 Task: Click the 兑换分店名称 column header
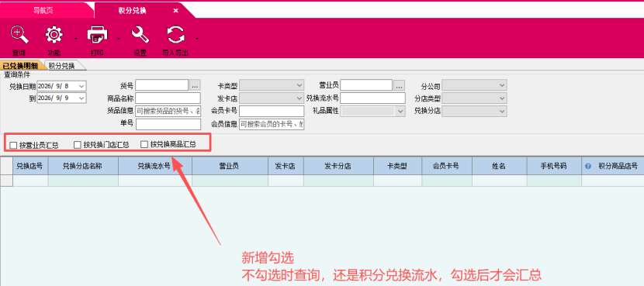point(83,166)
